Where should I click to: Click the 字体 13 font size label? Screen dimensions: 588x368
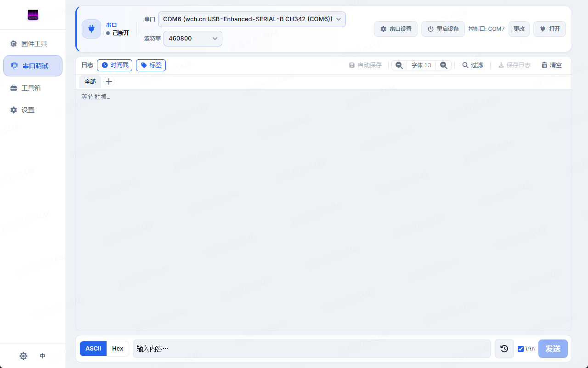[x=421, y=65]
